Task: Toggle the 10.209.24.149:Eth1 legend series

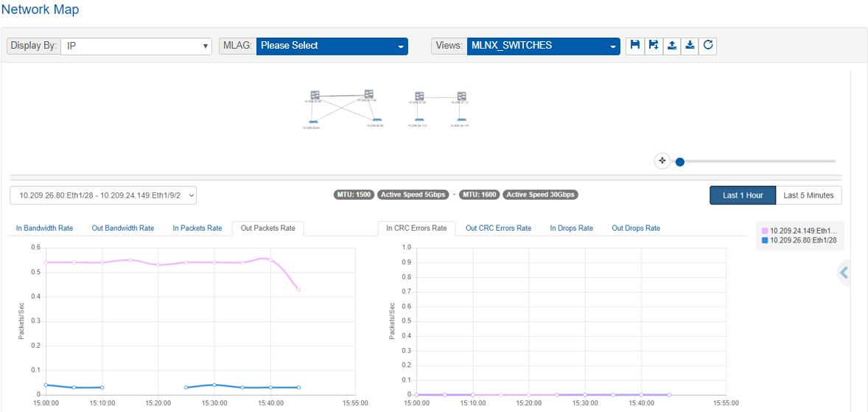Action: (802, 231)
